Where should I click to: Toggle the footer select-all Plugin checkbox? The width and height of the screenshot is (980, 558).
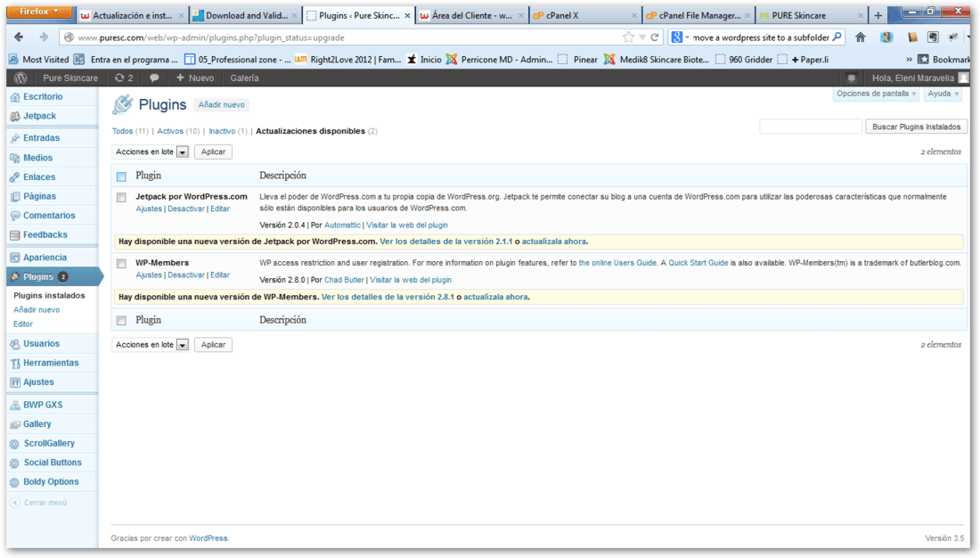121,321
